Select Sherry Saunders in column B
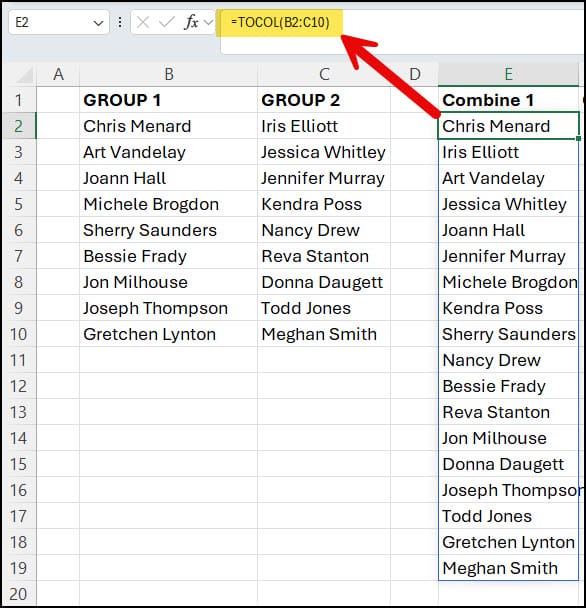This screenshot has width=586, height=608. [x=169, y=230]
